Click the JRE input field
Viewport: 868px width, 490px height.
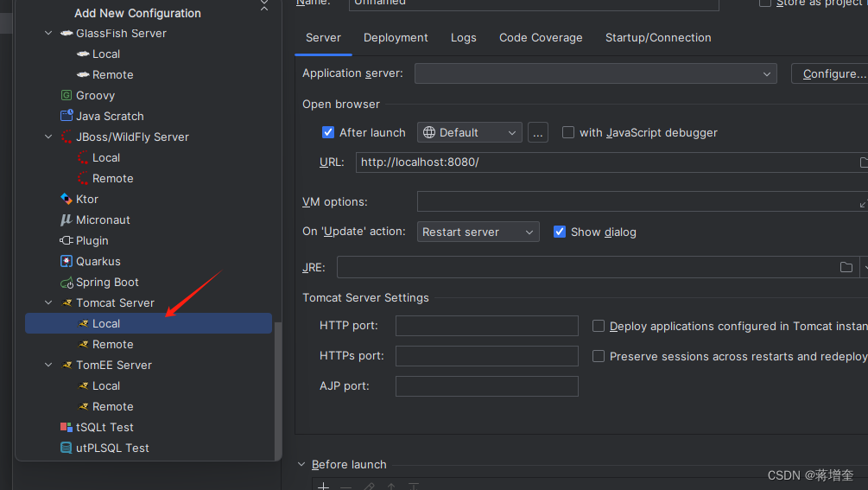[x=598, y=267]
